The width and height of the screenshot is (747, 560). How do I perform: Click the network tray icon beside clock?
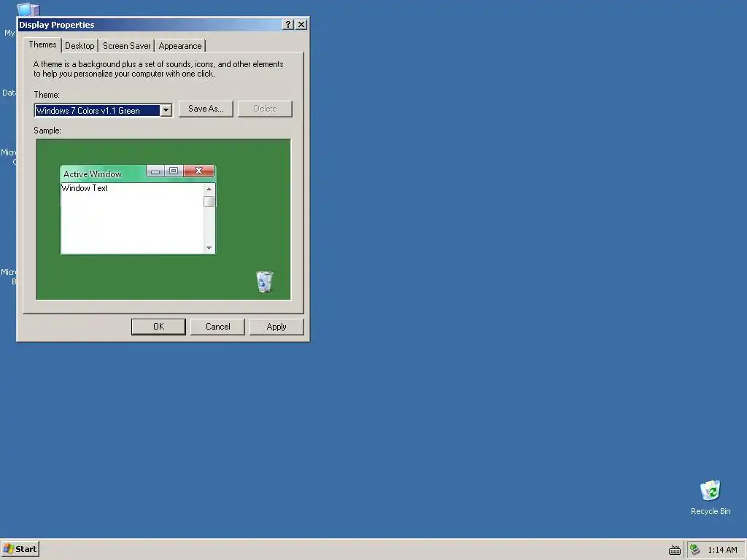(695, 550)
